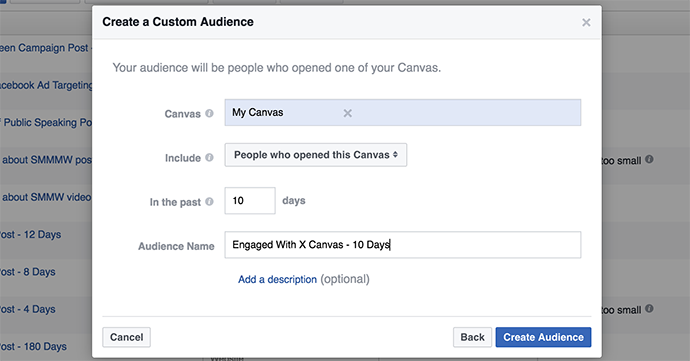
Task: Click the Audience Name text field
Action: (403, 245)
